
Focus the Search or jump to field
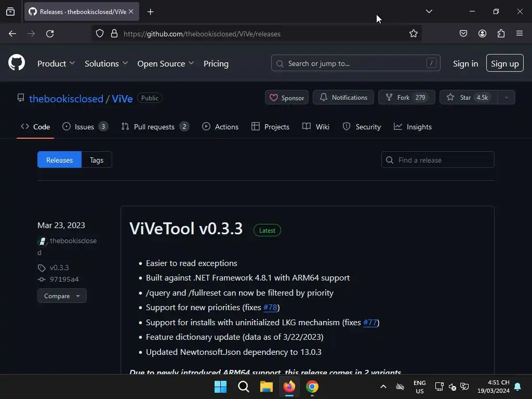(355, 63)
